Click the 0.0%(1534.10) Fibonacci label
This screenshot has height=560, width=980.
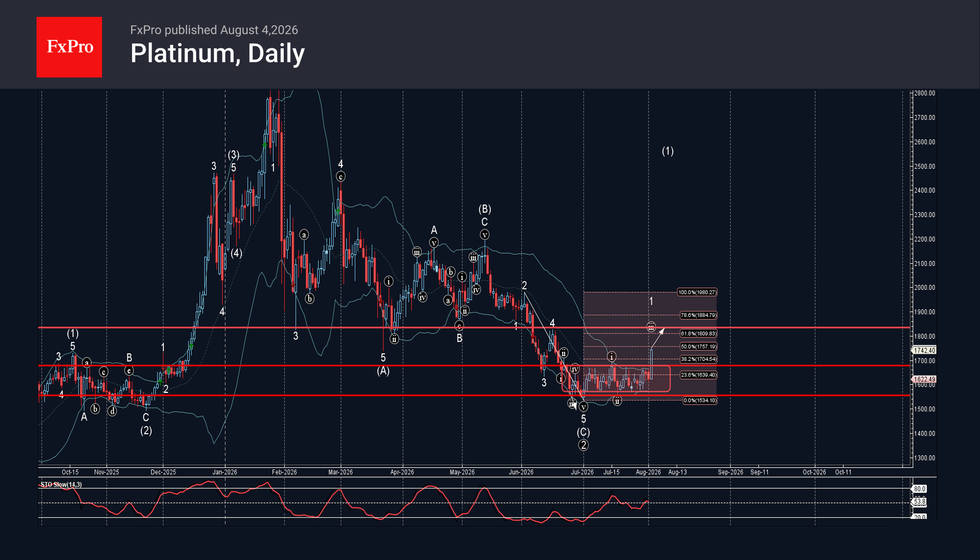pos(700,400)
